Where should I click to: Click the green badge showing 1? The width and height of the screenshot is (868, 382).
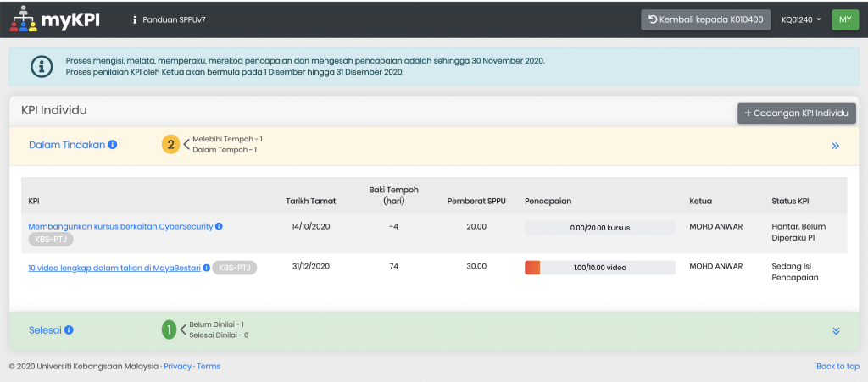tap(170, 330)
